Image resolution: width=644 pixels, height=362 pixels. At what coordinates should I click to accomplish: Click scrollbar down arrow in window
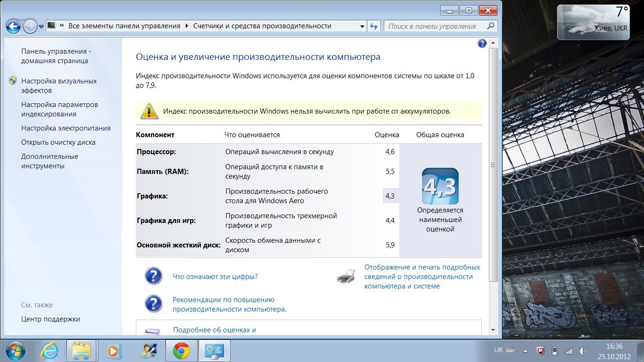493,330
